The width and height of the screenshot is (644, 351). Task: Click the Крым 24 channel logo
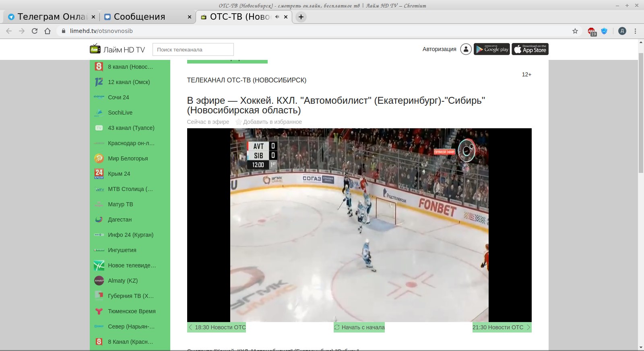(x=99, y=174)
